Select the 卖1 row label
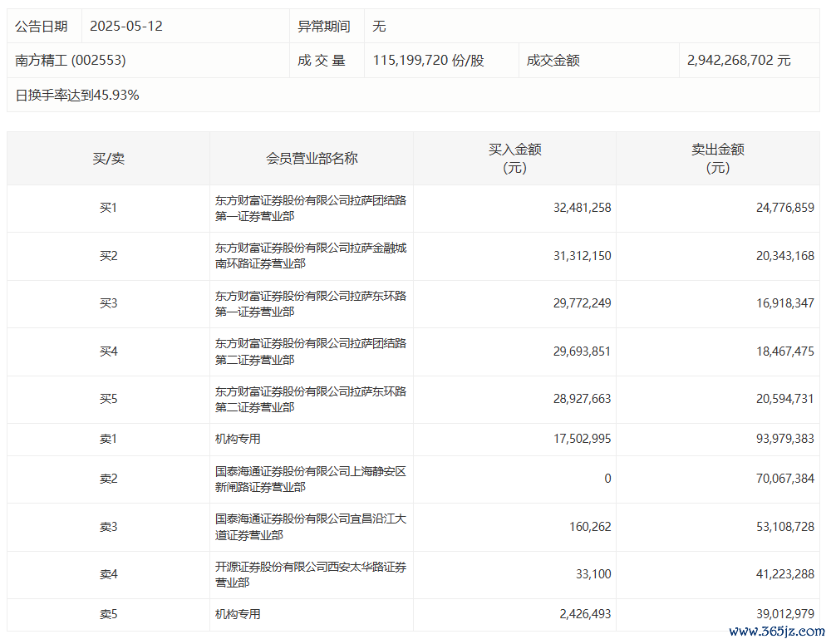Image resolution: width=831 pixels, height=644 pixels. tap(109, 439)
